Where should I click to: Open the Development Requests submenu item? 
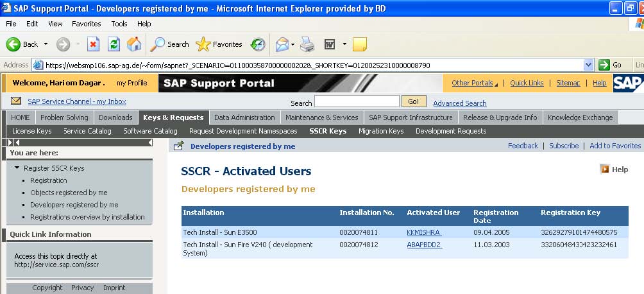point(451,131)
